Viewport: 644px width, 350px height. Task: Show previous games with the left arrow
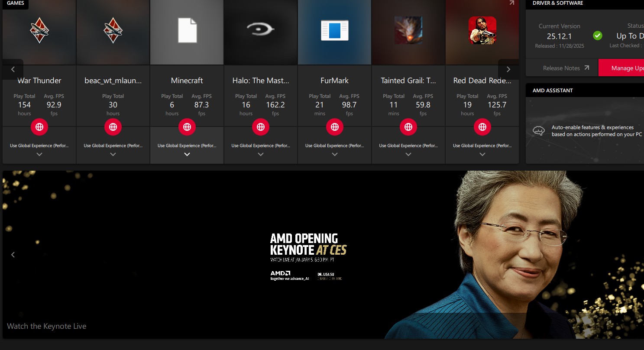pos(13,69)
